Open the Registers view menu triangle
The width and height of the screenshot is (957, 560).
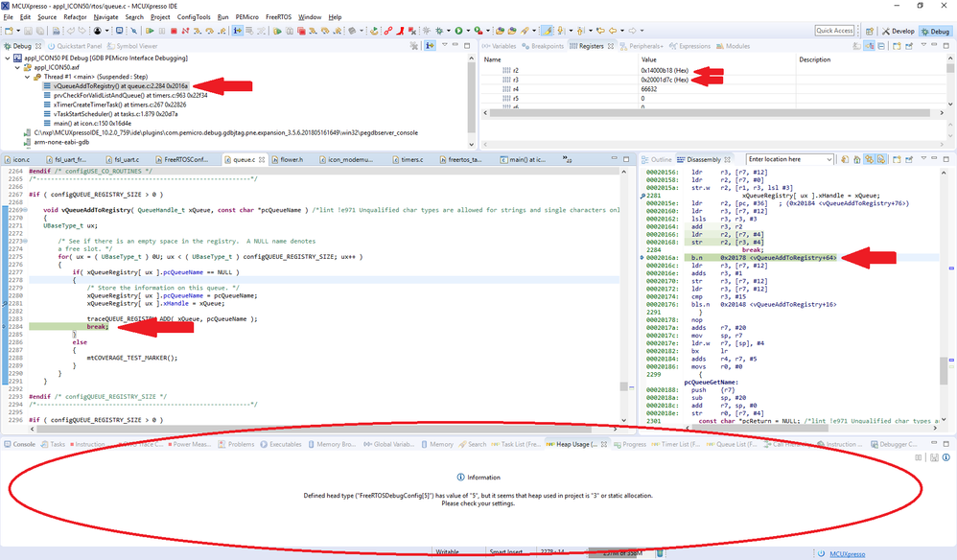[923, 46]
